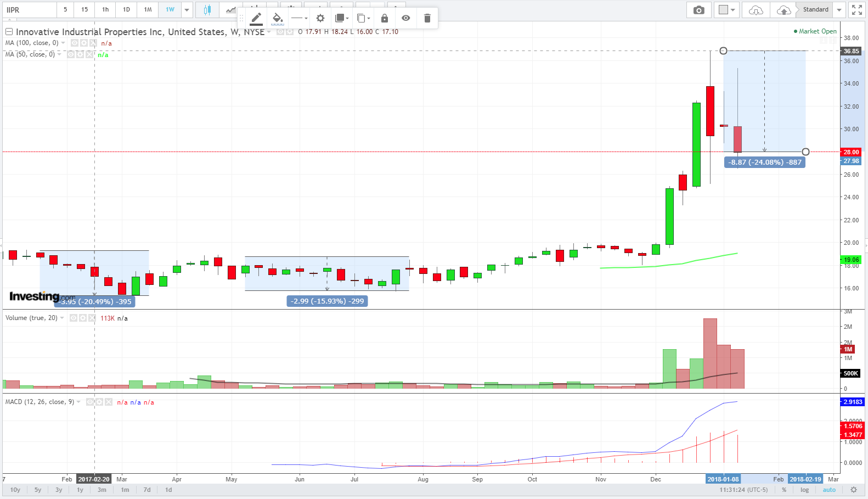Toggle drawing visibility eye in floating toolbar
The width and height of the screenshot is (868, 499).
pyautogui.click(x=406, y=19)
